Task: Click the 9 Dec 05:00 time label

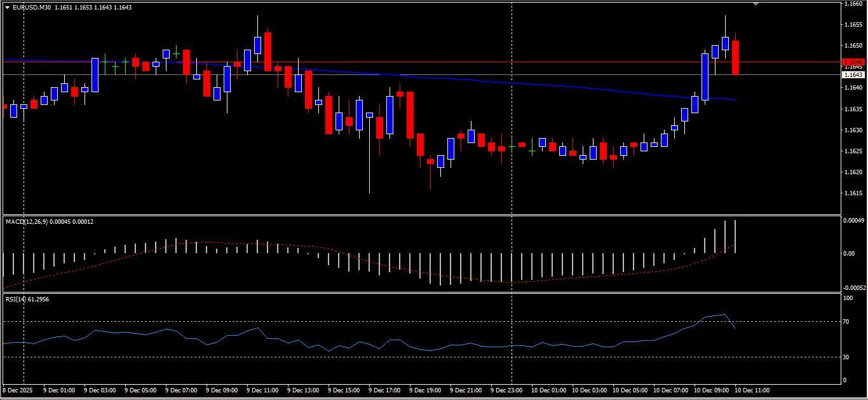Action: point(140,390)
